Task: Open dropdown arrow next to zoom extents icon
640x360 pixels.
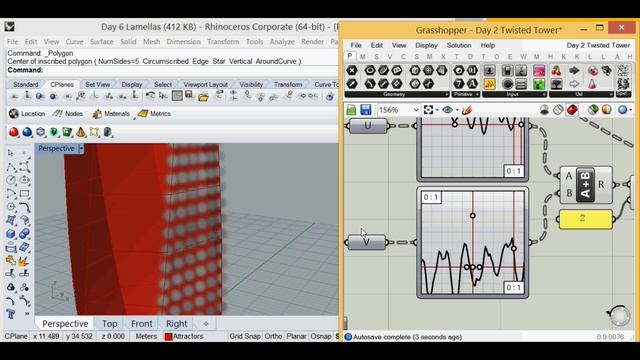Action: tap(437, 110)
